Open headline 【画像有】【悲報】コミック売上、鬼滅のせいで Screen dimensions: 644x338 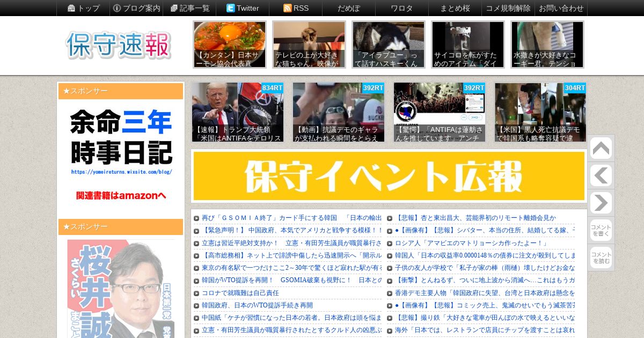[485, 305]
